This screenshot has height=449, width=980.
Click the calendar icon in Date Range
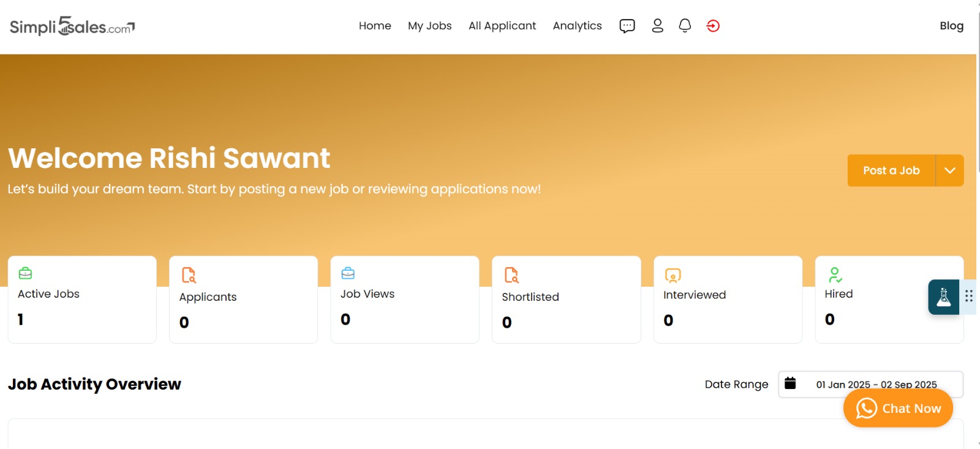point(790,383)
